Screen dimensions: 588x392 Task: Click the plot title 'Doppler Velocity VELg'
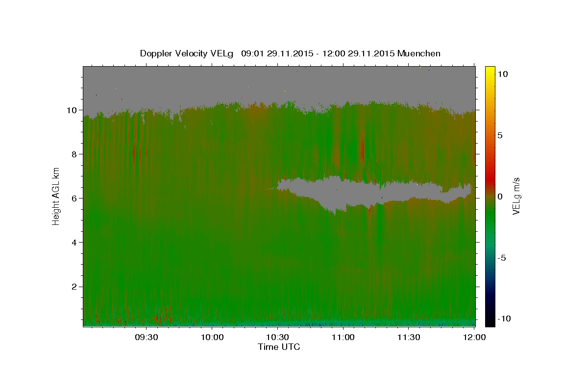point(187,53)
